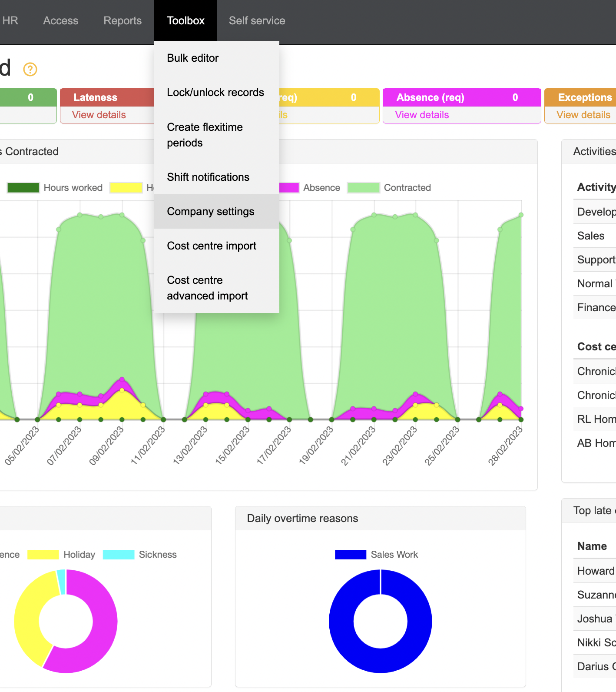Screen dimensions: 616x692
Task: Click the Name column header
Action: (592, 546)
